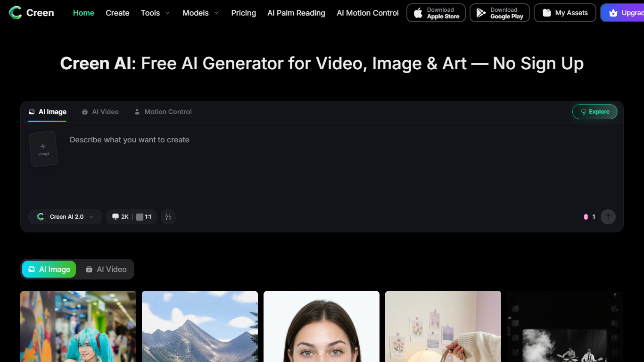Select the 2K resolution option

[120, 217]
